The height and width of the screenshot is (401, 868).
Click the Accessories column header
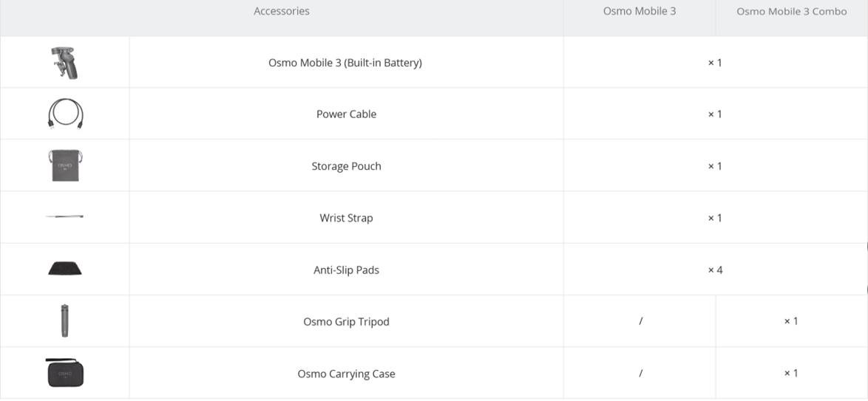click(x=281, y=11)
